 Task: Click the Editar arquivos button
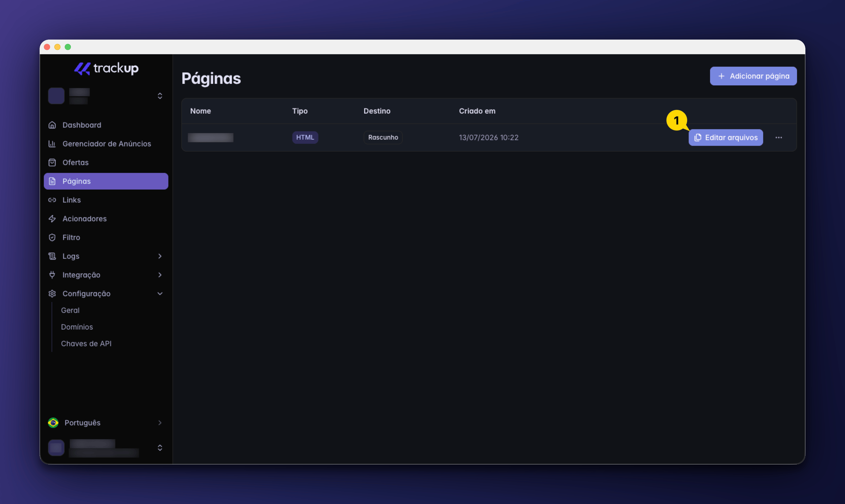(726, 138)
